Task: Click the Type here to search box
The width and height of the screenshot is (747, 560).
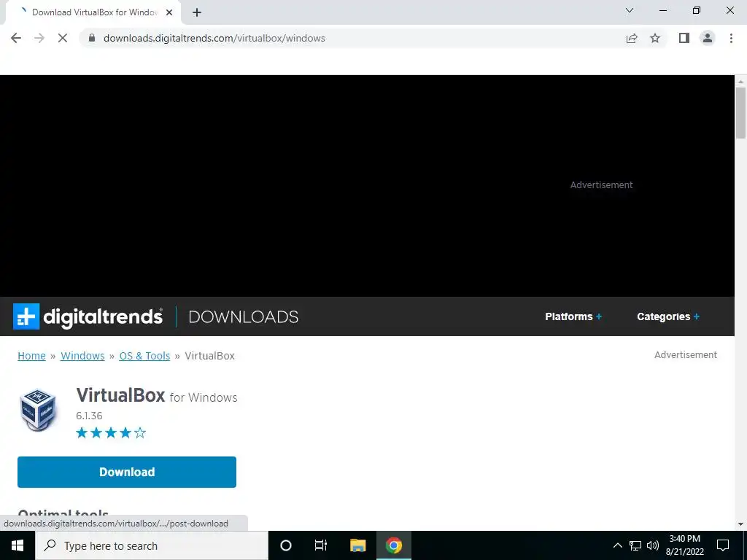Action: pyautogui.click(x=152, y=545)
